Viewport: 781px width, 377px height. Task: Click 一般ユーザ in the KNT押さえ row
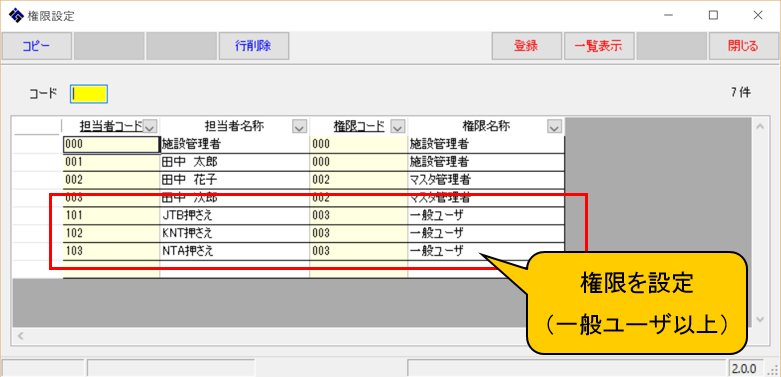click(x=486, y=233)
